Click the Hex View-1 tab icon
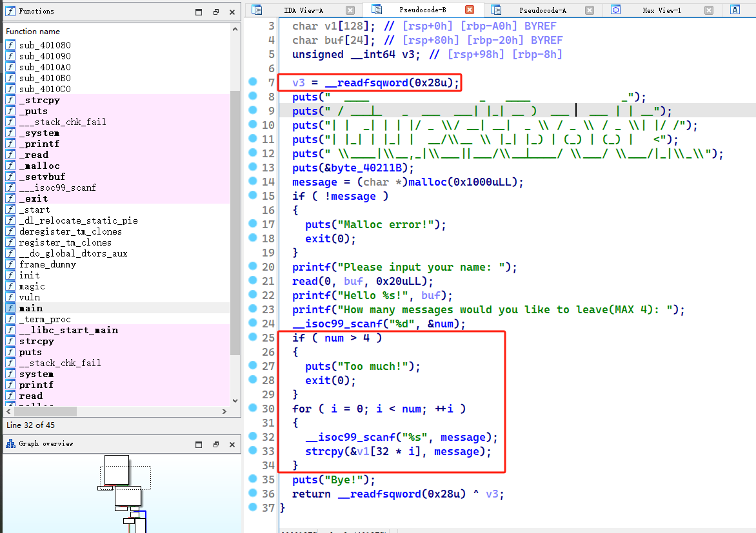This screenshot has width=756, height=533. [615, 10]
